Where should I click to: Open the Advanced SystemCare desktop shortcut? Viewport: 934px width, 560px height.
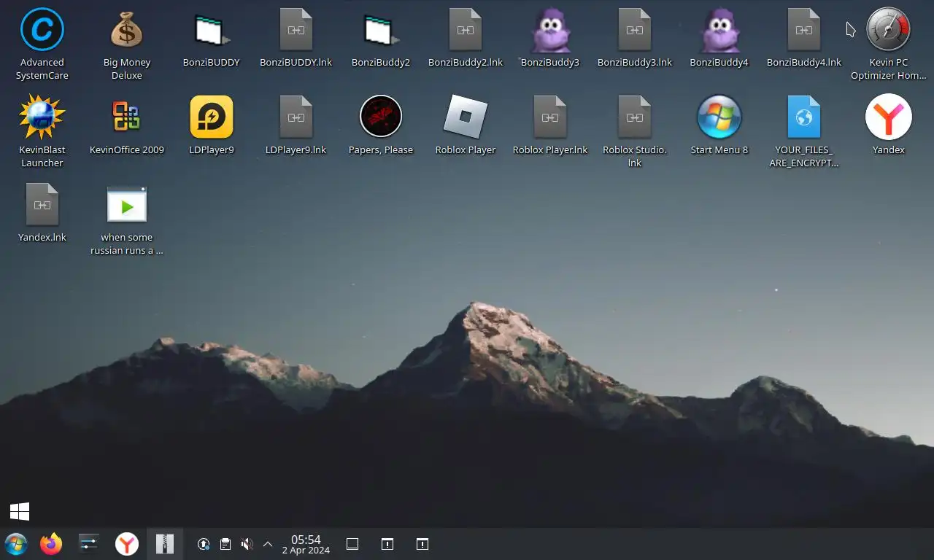[42, 31]
